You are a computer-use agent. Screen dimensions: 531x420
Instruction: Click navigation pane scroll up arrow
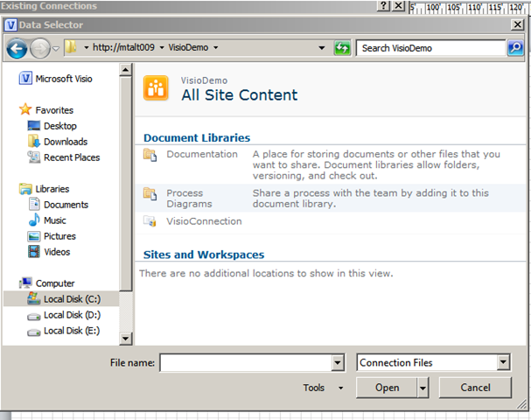[x=126, y=70]
